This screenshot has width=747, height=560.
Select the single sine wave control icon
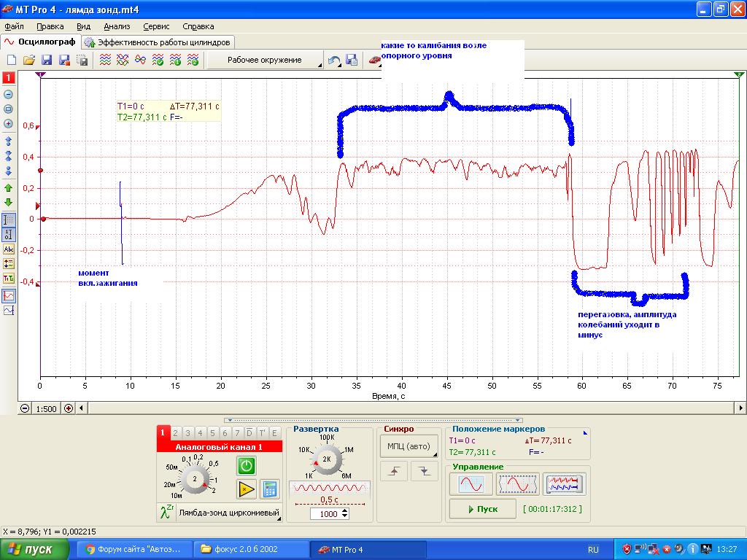pyautogui.click(x=472, y=484)
